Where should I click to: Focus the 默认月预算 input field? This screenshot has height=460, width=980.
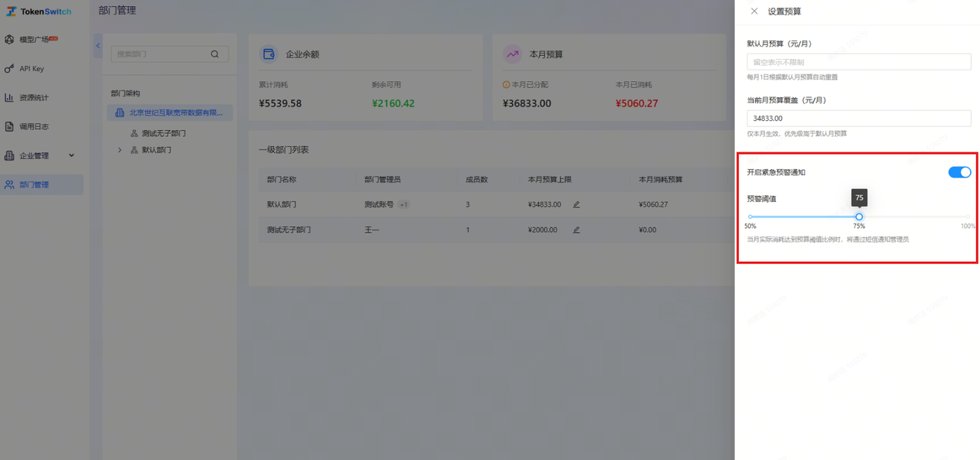(x=859, y=62)
